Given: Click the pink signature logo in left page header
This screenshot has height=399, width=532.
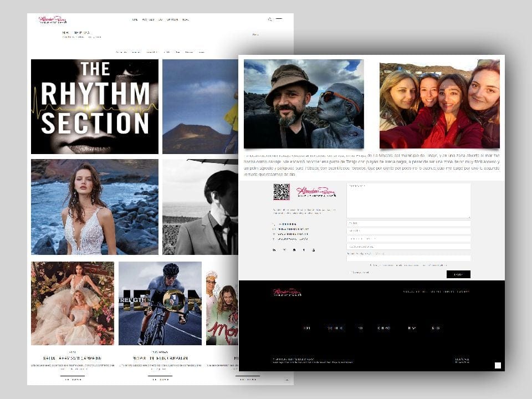Looking at the screenshot, I should [x=53, y=20].
